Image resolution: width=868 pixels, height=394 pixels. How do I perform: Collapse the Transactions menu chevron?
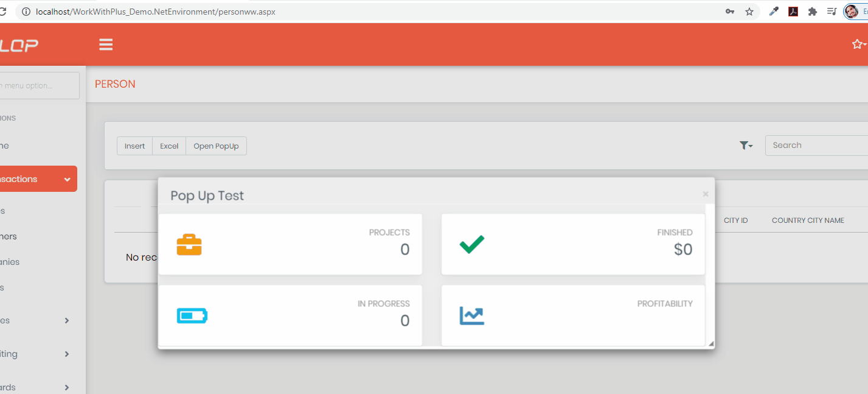click(67, 179)
